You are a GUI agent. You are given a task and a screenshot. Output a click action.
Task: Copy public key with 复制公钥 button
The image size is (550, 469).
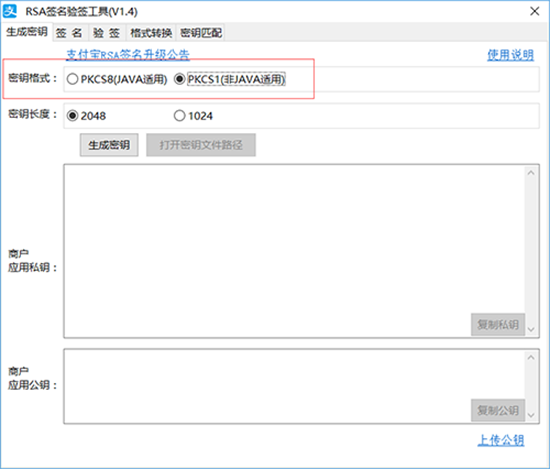498,410
